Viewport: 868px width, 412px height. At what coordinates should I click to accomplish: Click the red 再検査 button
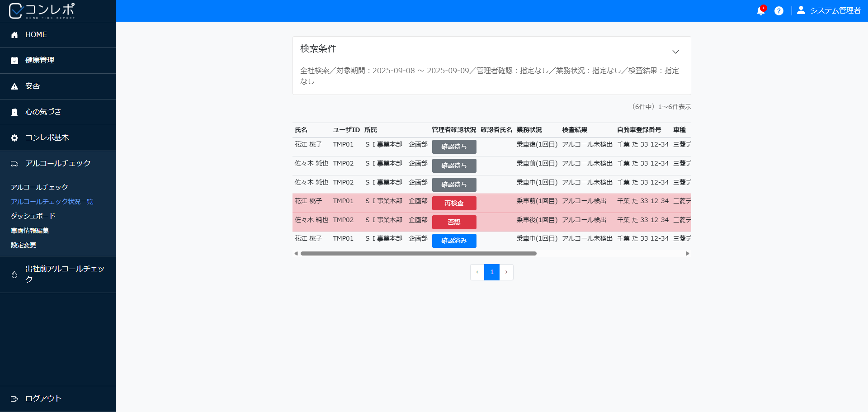[454, 204]
